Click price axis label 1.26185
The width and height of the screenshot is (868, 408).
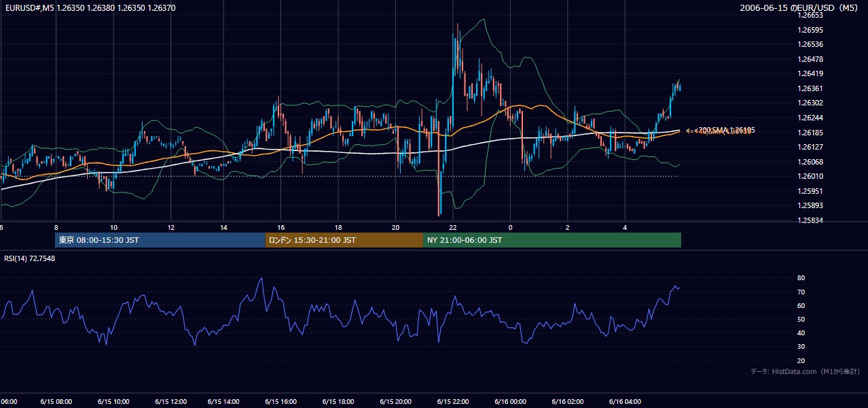[811, 133]
